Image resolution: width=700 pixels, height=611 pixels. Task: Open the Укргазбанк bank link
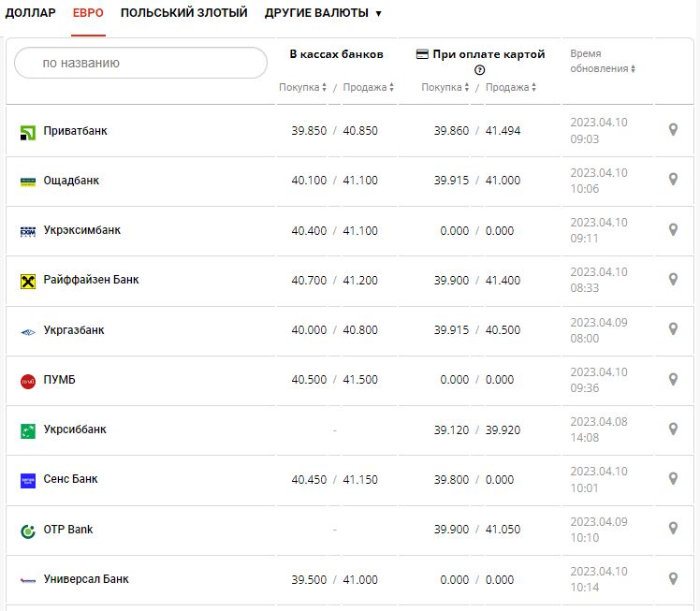74,330
